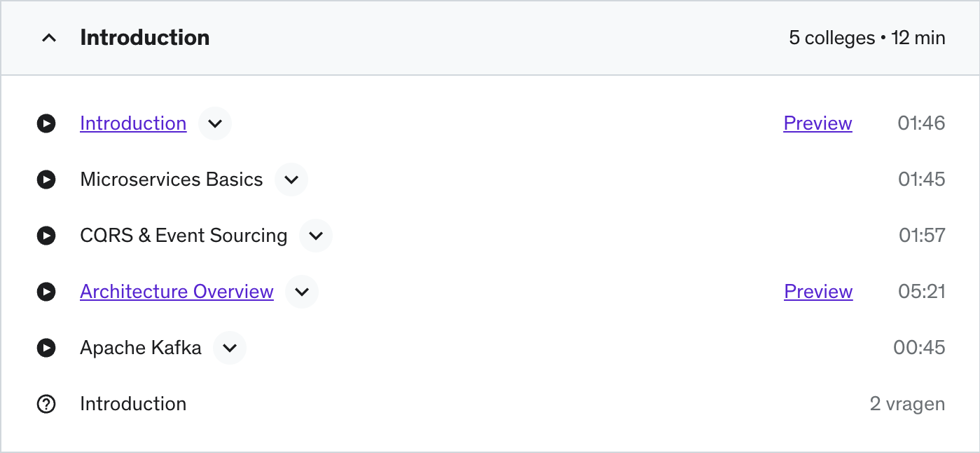
Task: Click the bold Introduction section heading
Action: click(145, 38)
